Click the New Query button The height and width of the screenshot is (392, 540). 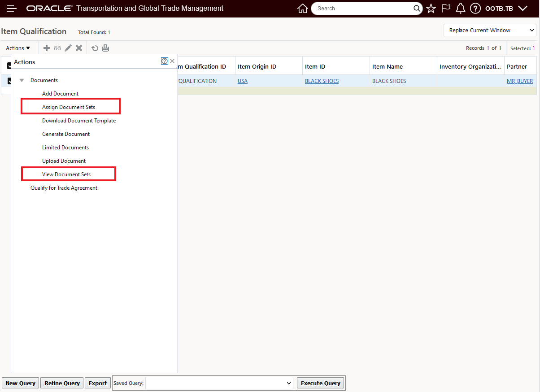pos(21,383)
